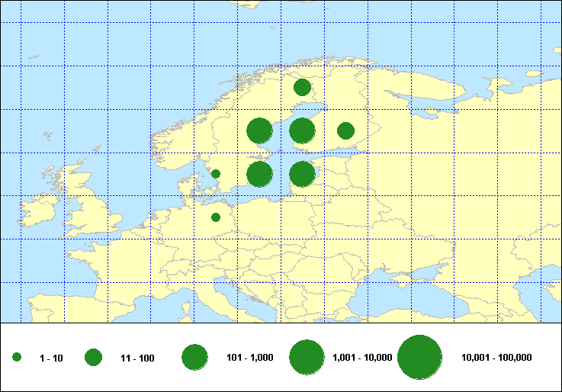Select the legend circle for 101 - 1,000

tap(195, 357)
